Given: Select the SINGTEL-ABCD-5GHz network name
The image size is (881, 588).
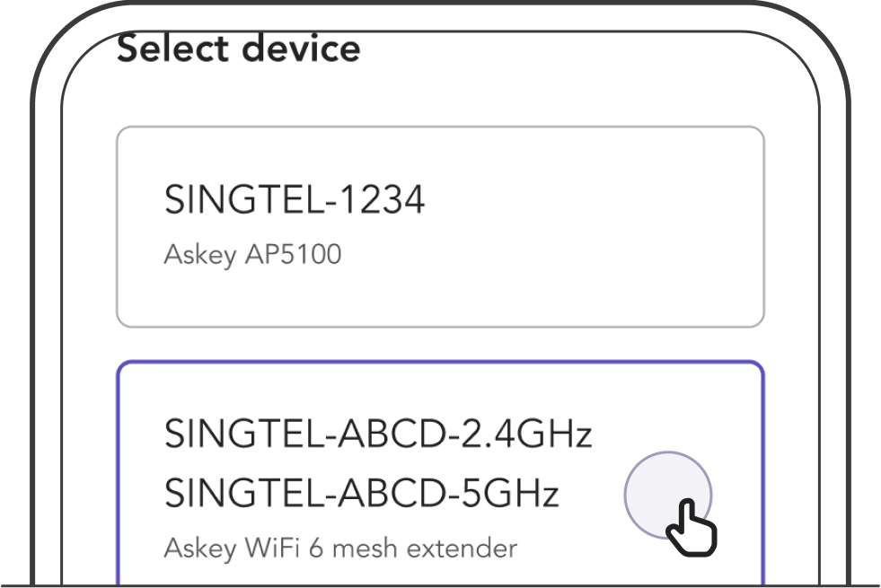Looking at the screenshot, I should coord(361,493).
